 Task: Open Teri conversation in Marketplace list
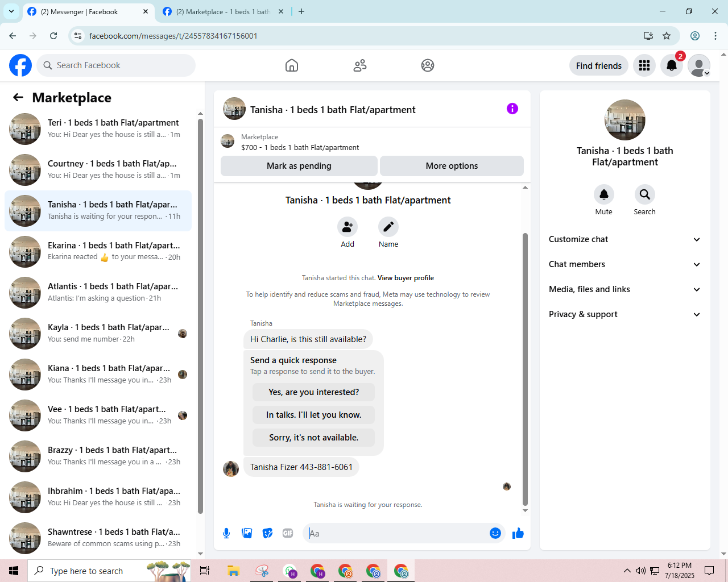tap(98, 128)
